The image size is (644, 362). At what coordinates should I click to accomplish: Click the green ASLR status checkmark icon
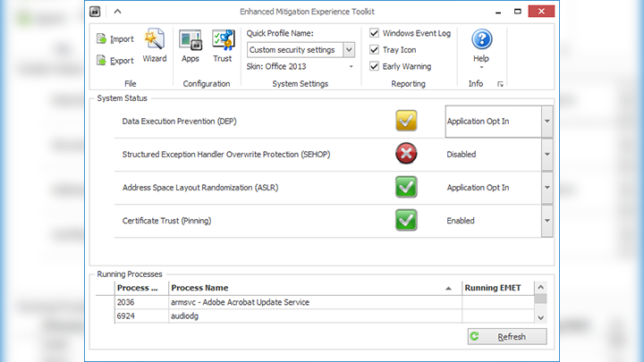(x=406, y=187)
